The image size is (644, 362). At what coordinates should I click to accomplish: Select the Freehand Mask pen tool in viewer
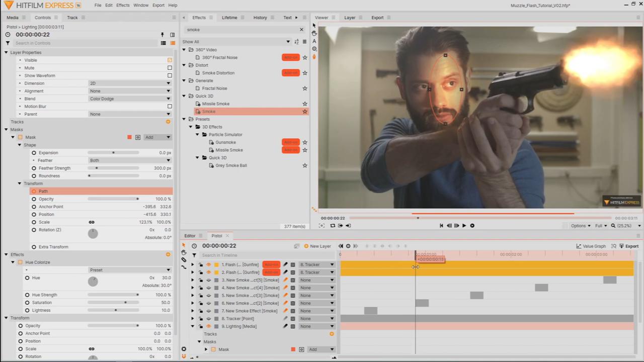314,57
